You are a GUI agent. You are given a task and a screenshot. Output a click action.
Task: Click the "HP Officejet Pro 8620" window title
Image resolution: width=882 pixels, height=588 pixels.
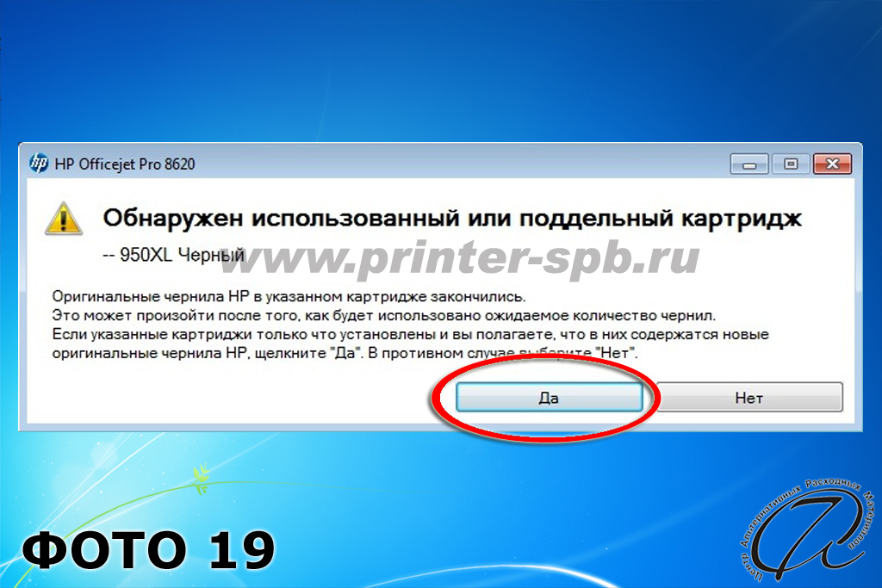(x=125, y=164)
